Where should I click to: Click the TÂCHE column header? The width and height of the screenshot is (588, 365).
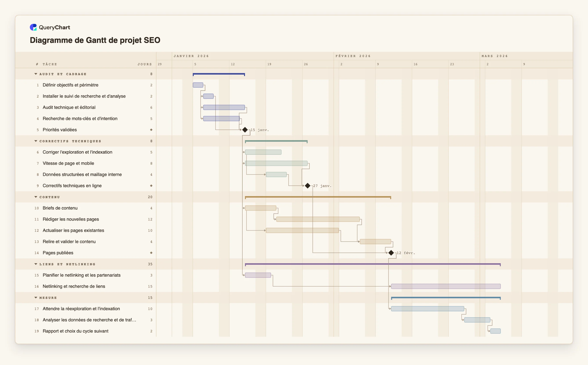50,64
